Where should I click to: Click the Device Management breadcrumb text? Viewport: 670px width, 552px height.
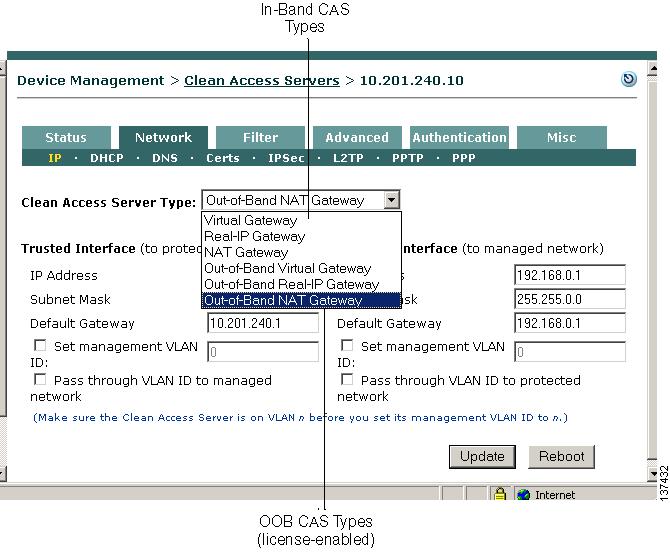[91, 81]
